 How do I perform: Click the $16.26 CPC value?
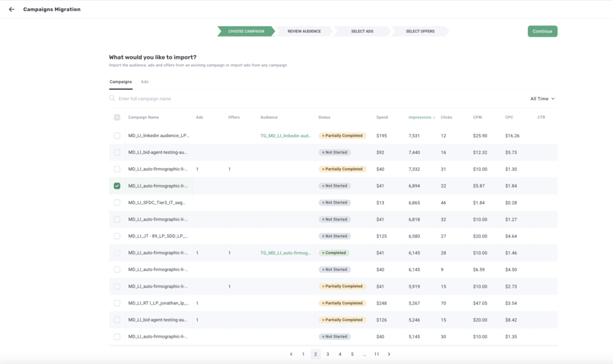(x=512, y=136)
